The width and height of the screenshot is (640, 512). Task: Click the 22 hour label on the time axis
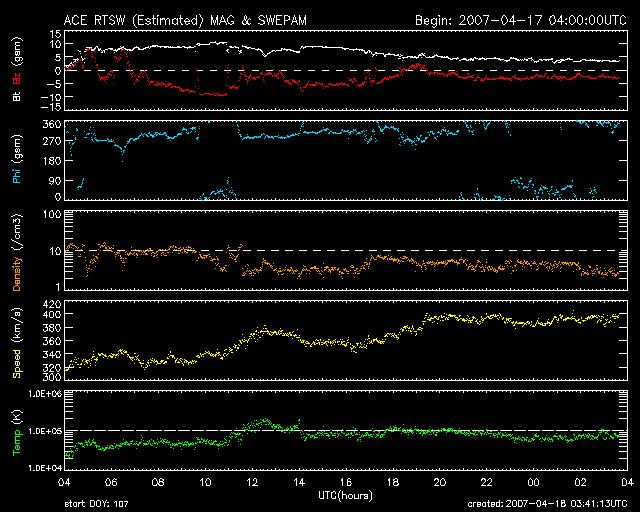pos(487,483)
